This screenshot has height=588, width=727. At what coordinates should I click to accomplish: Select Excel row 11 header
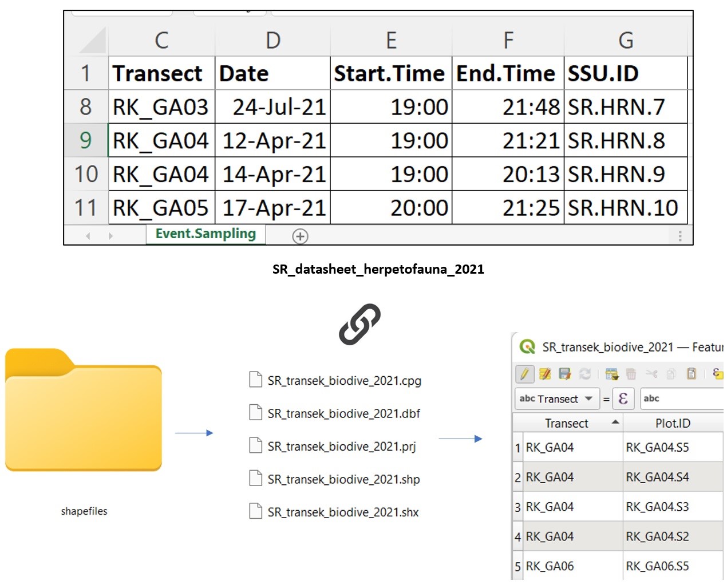[x=86, y=207]
